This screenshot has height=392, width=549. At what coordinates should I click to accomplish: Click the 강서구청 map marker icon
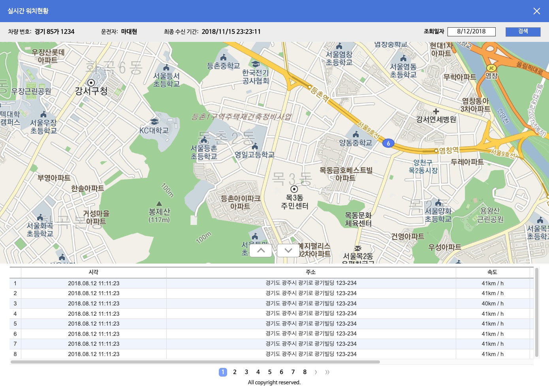91,83
